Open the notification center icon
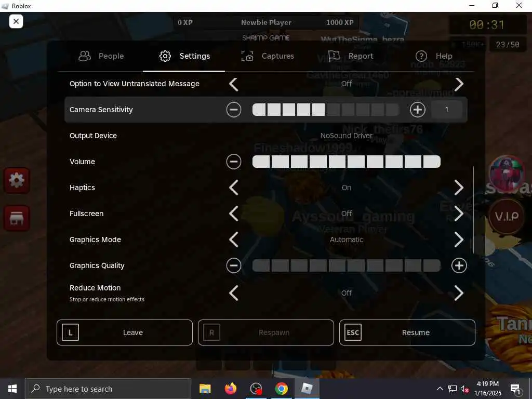This screenshot has height=399, width=532. pyautogui.click(x=515, y=389)
